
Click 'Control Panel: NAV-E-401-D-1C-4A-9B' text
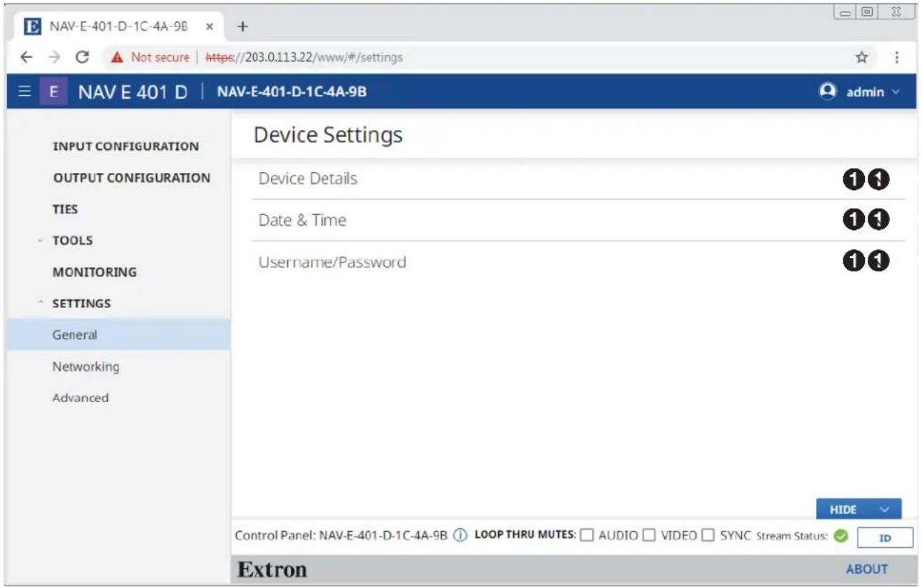click(x=342, y=537)
